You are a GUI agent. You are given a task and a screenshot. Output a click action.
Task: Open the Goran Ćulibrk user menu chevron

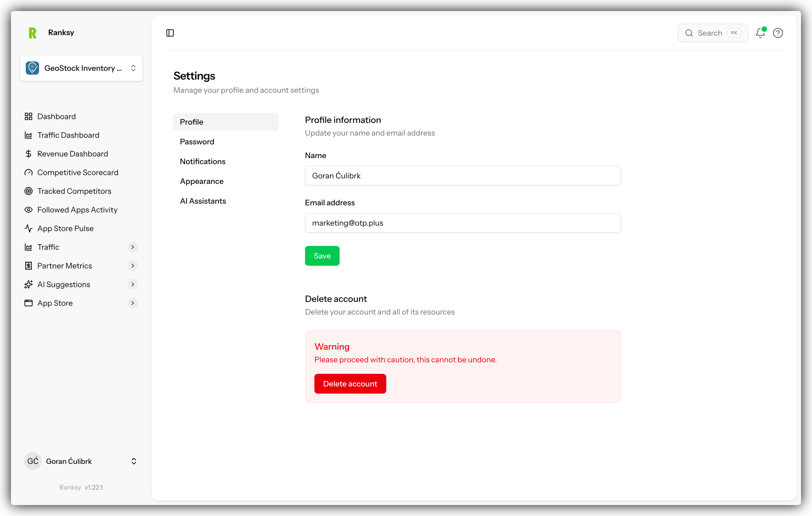point(134,461)
